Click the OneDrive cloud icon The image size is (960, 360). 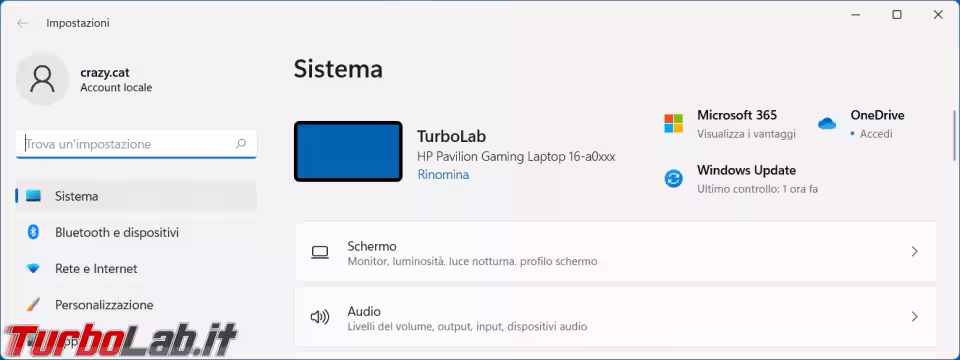pos(827,123)
